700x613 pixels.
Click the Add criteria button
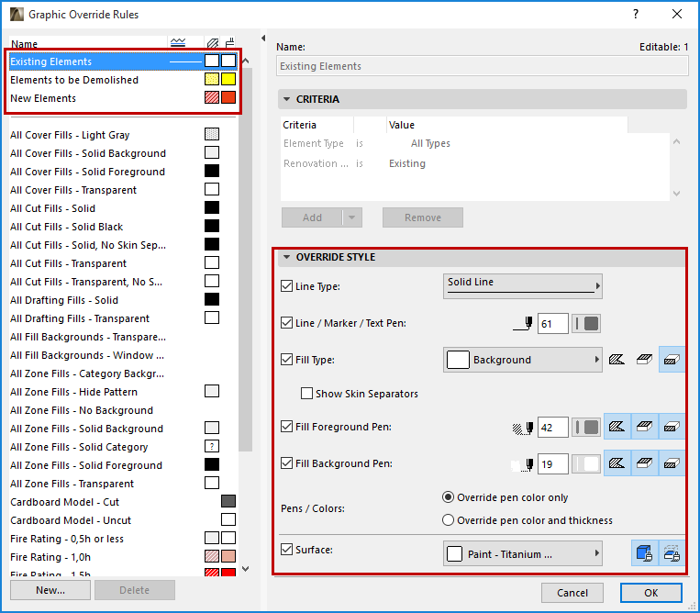312,217
